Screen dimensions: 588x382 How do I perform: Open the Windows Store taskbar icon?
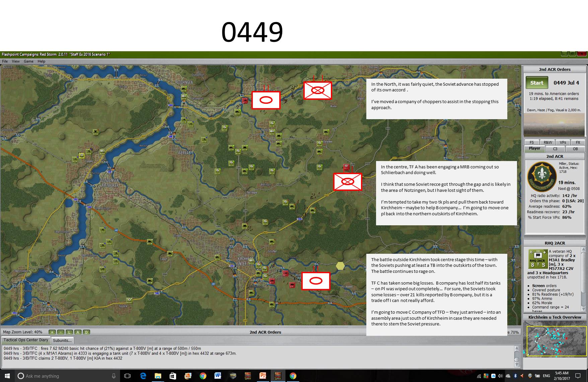pyautogui.click(x=173, y=376)
